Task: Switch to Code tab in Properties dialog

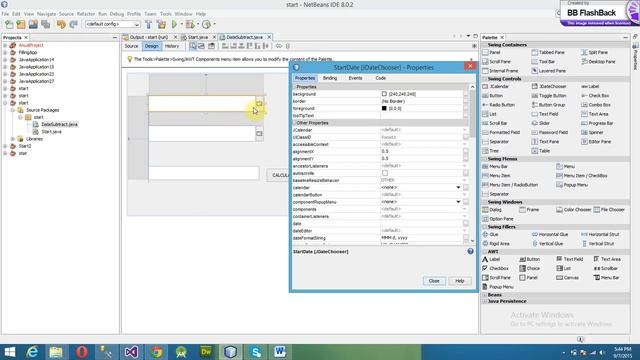Action: (x=380, y=78)
